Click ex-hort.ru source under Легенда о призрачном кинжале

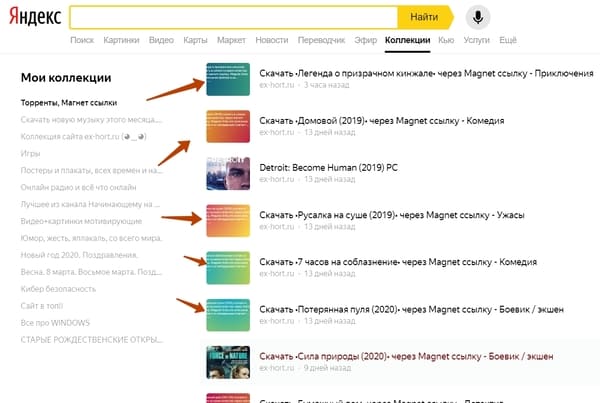click(x=277, y=85)
